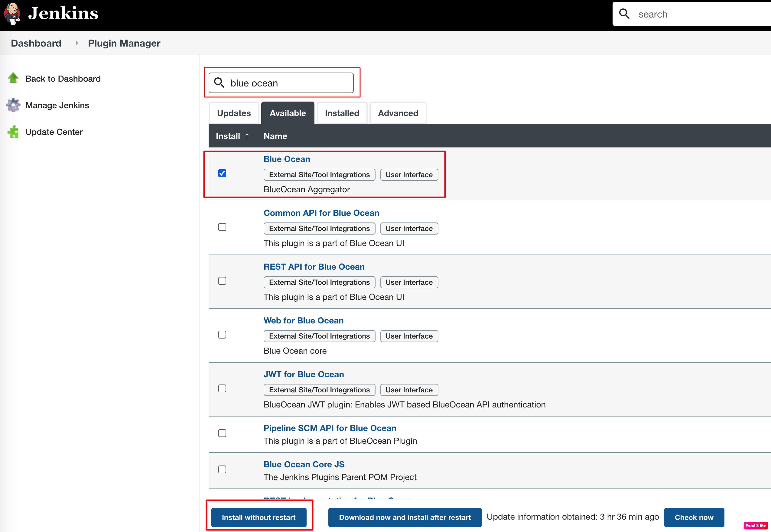Click the Jenkins title text in header
The image size is (771, 532).
pos(63,13)
